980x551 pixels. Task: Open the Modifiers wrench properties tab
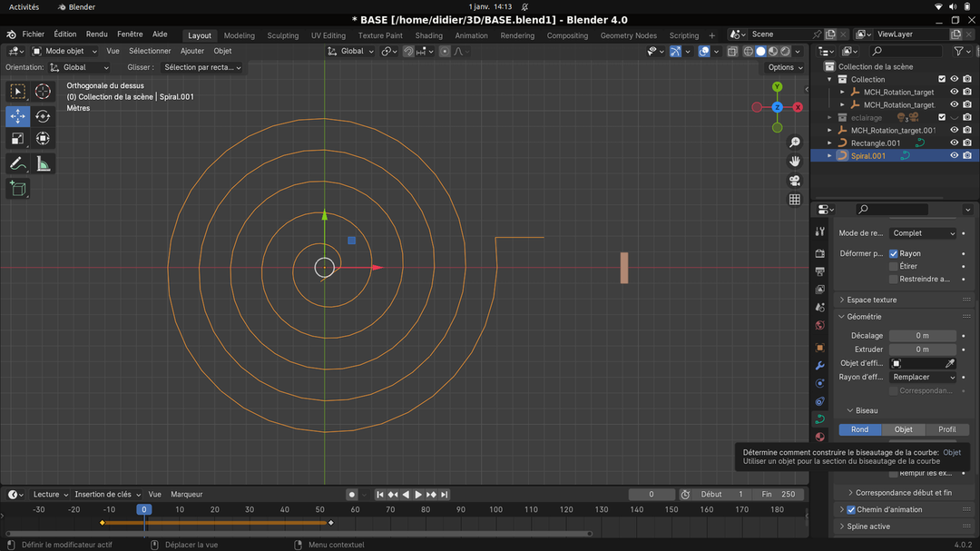(x=819, y=366)
